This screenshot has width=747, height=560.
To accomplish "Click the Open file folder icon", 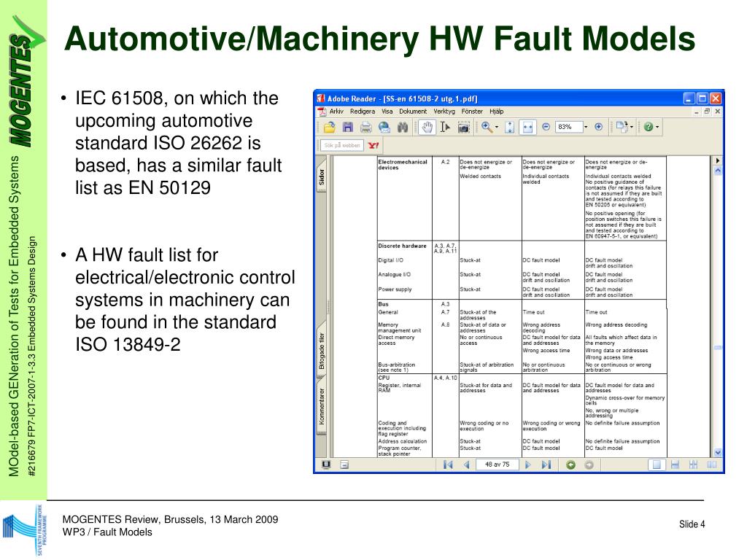I will coord(329,127).
